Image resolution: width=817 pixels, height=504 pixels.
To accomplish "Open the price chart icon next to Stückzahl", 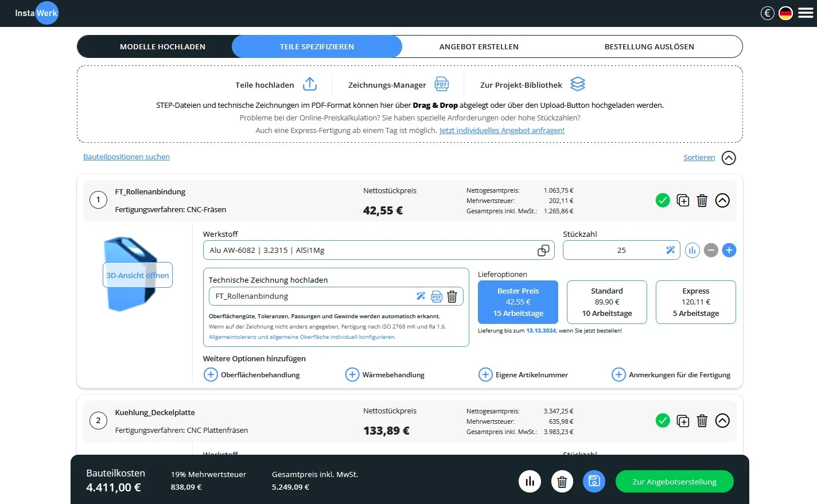I will 692,250.
